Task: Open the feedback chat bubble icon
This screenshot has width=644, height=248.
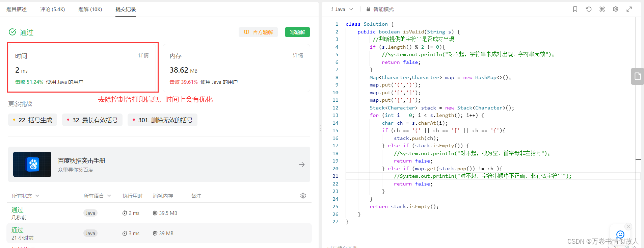Action: (x=620, y=234)
